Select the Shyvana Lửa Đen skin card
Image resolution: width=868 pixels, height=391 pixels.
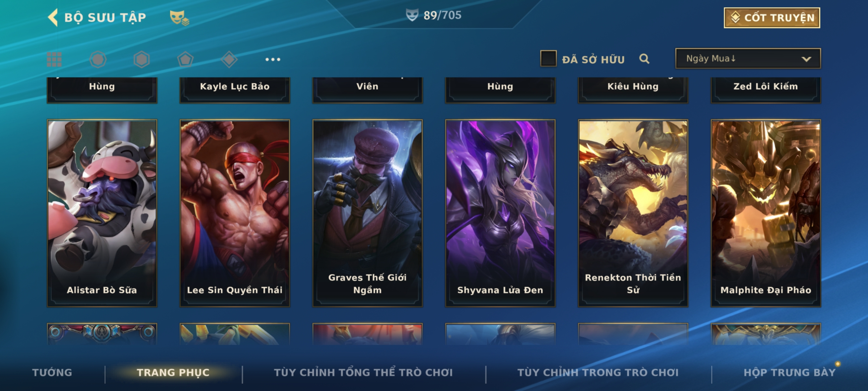[500, 213]
